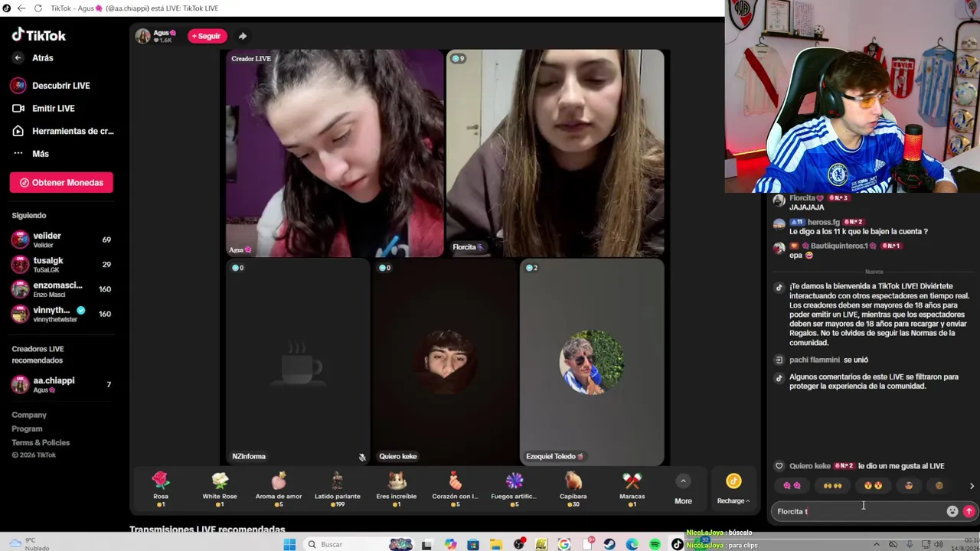Click Obtener Monedas button
The width and height of the screenshot is (980, 551).
coord(61,183)
